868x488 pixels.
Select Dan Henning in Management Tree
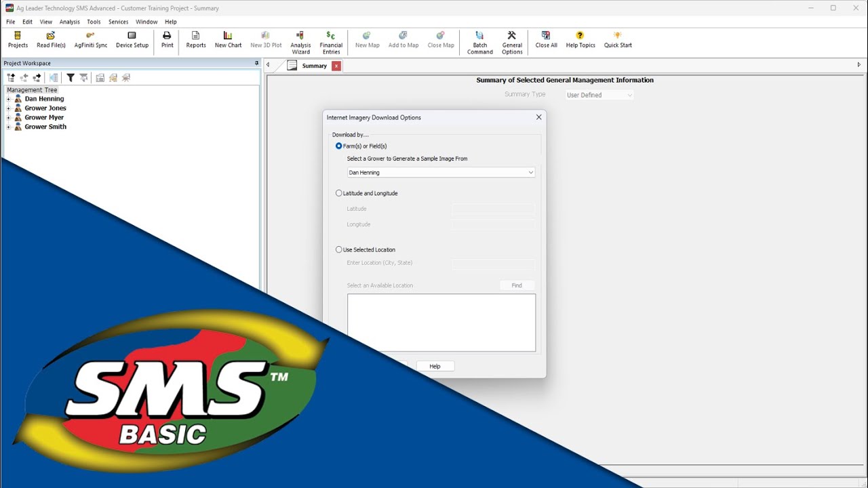[x=44, y=99]
